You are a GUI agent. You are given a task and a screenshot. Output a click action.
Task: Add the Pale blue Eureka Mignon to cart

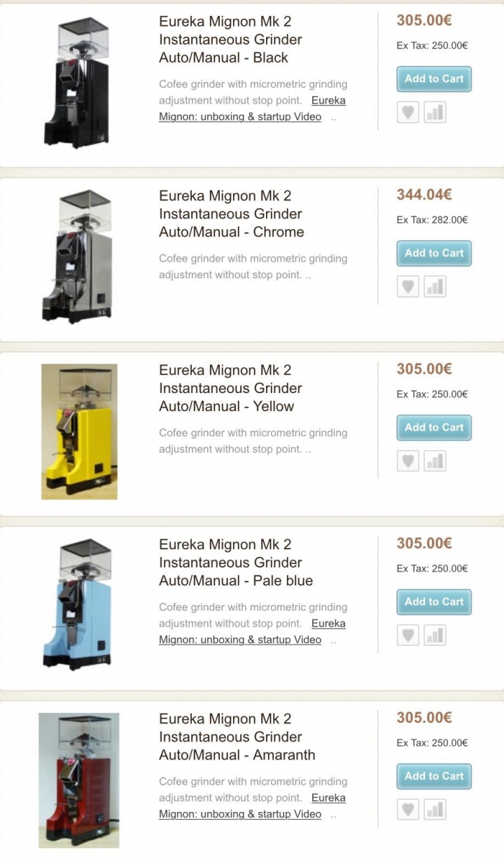(x=434, y=602)
